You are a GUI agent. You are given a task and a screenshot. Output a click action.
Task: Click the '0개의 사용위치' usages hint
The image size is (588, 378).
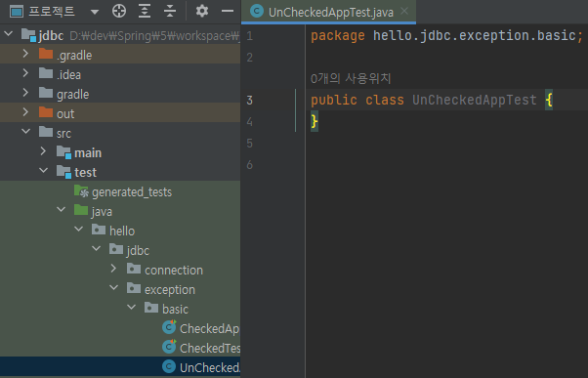[x=351, y=78]
